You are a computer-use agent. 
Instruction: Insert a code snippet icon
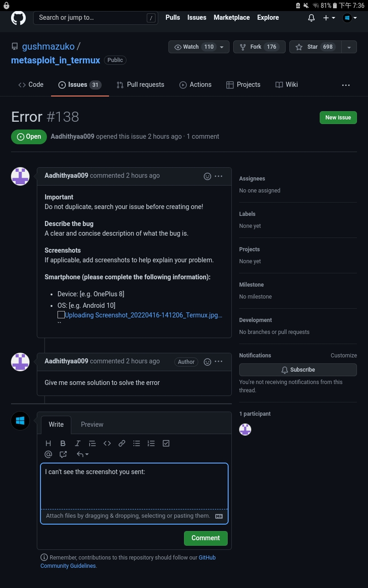107,443
